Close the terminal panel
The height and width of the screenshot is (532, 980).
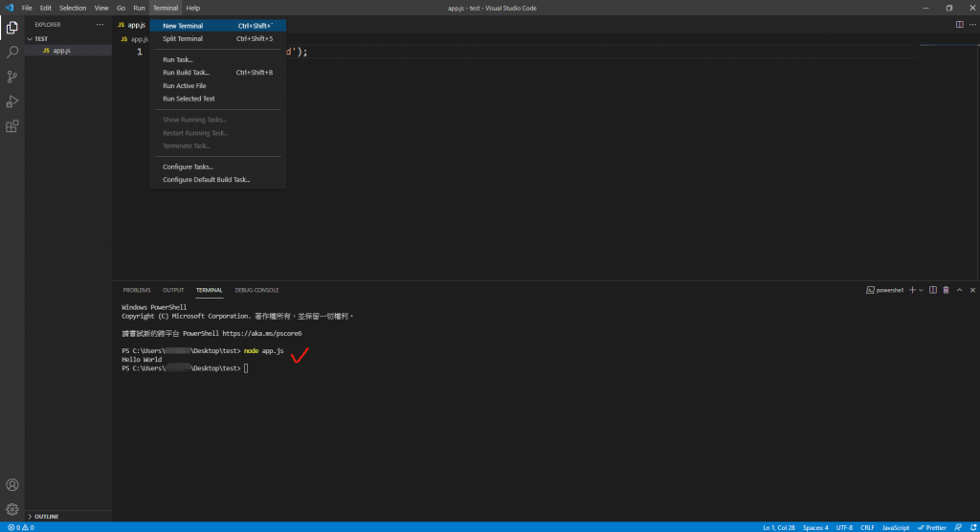pyautogui.click(x=972, y=290)
